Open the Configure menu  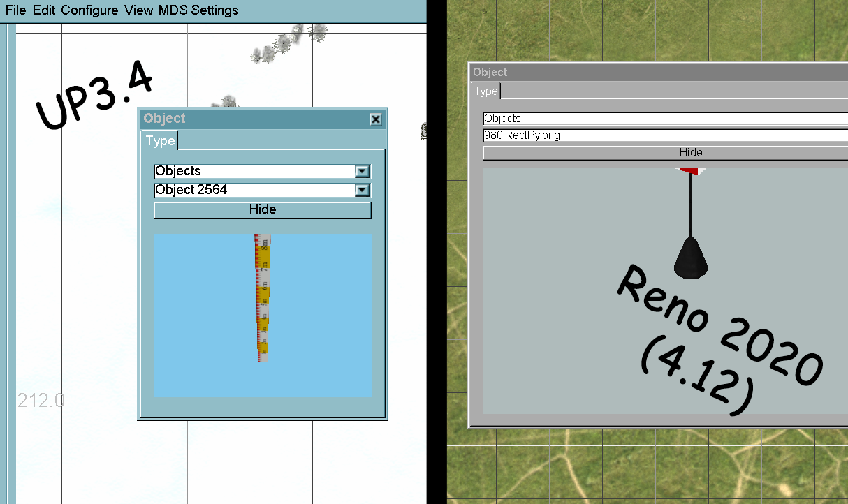coord(89,10)
